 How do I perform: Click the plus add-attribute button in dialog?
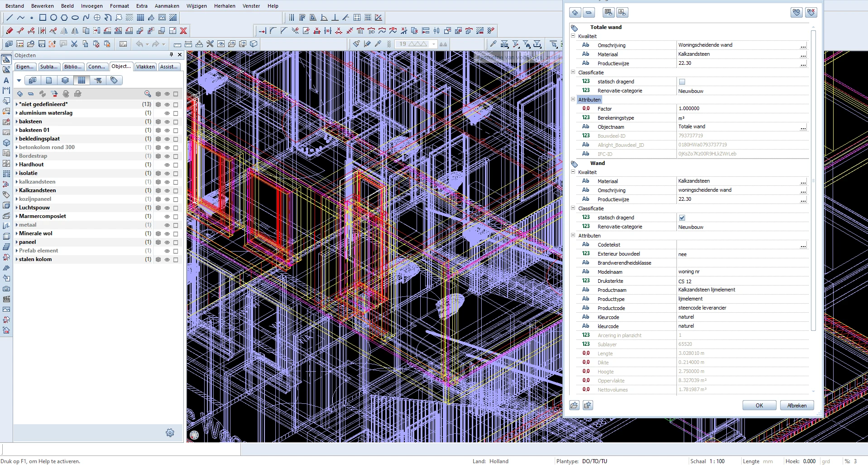[x=575, y=13]
